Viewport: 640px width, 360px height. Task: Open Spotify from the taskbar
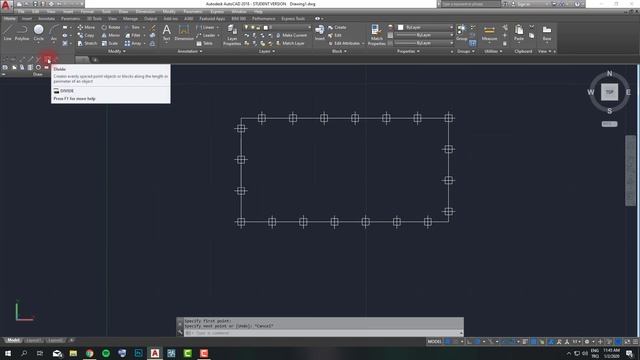(x=106, y=353)
